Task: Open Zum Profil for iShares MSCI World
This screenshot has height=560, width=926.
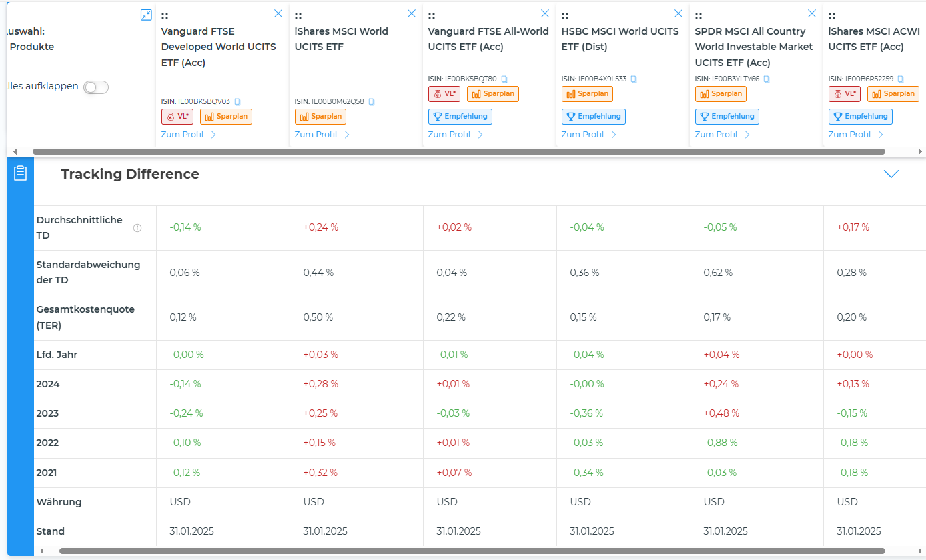Action: pyautogui.click(x=322, y=135)
